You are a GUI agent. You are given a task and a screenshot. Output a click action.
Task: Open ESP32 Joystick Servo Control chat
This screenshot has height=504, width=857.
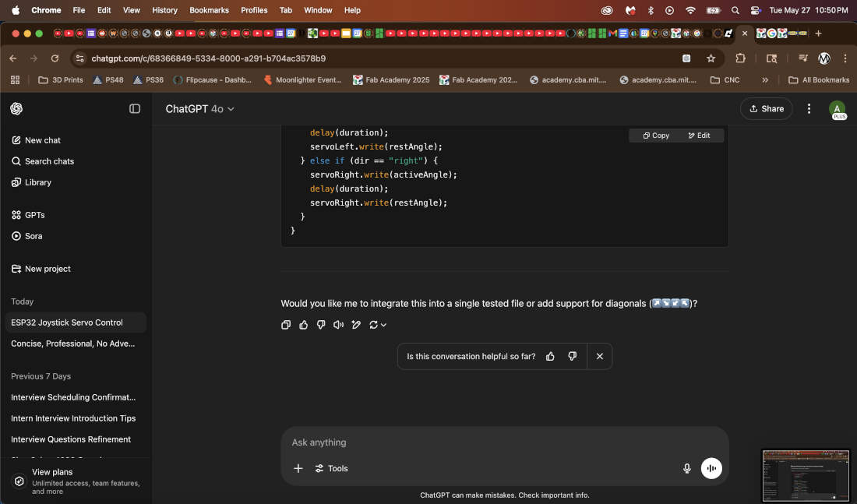pos(76,322)
